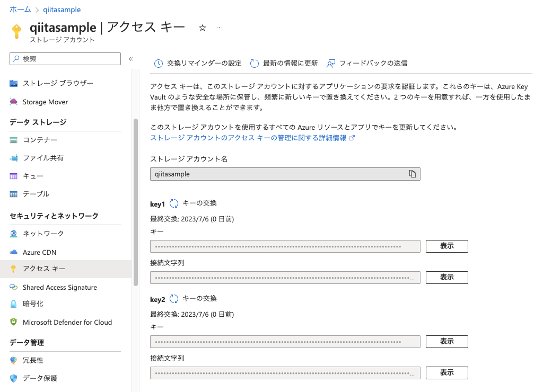This screenshot has width=543, height=392.
Task: Click the コンテナー container icon
Action: point(13,140)
